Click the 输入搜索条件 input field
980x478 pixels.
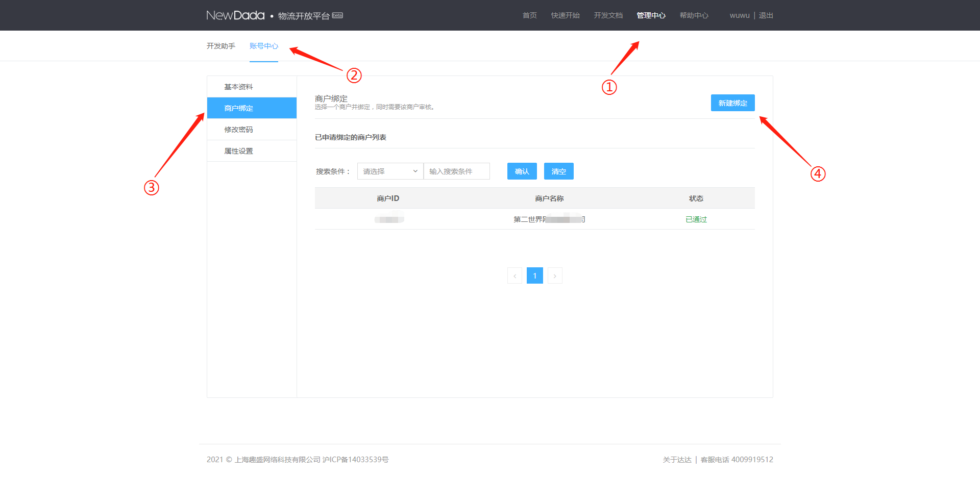[x=457, y=171]
